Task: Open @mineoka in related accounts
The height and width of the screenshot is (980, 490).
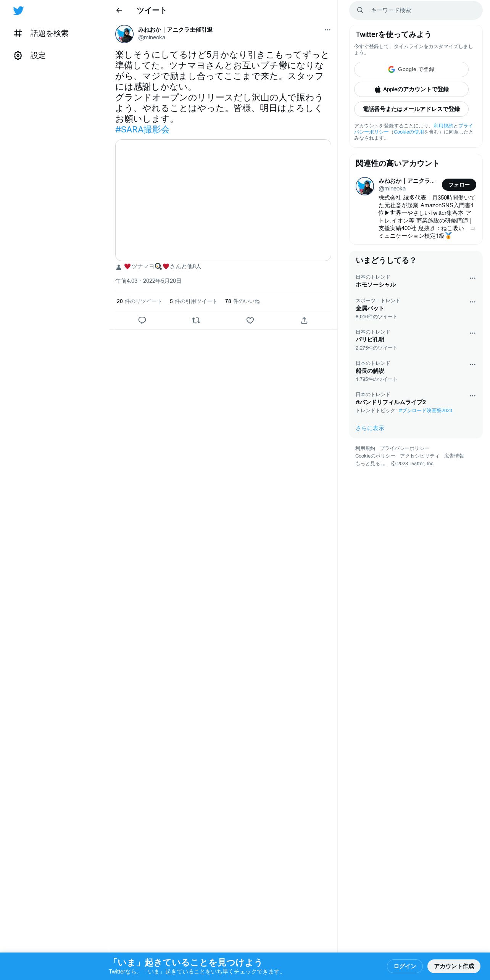Action: pyautogui.click(x=392, y=189)
